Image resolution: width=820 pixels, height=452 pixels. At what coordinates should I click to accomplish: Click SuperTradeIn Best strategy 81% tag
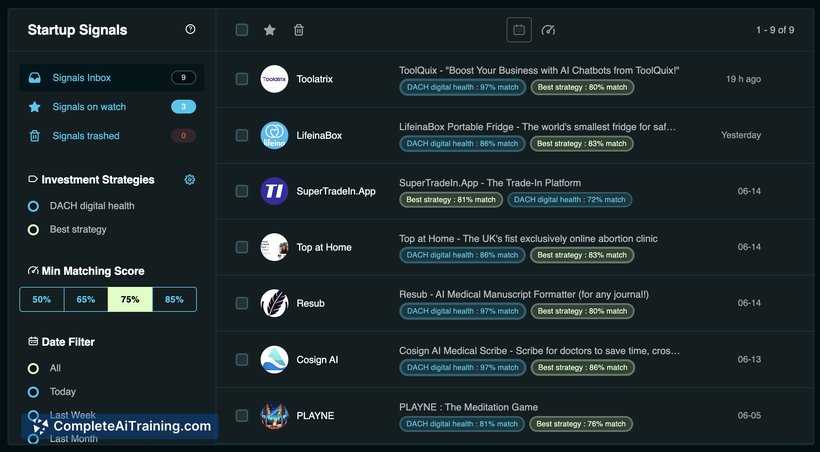[451, 199]
